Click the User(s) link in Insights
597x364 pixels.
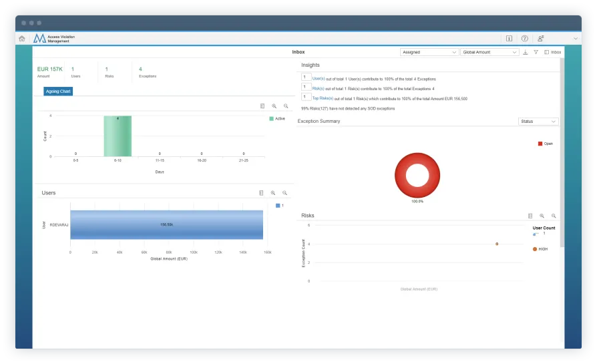[318, 78]
